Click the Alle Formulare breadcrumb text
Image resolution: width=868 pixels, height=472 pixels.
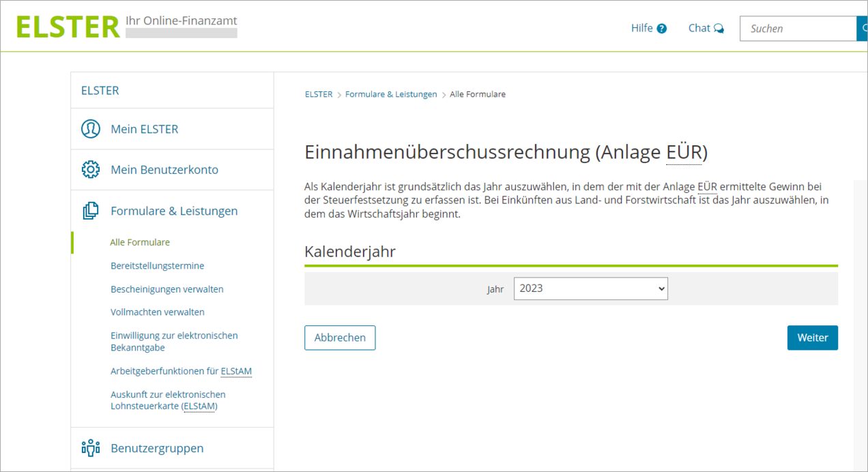(x=478, y=94)
